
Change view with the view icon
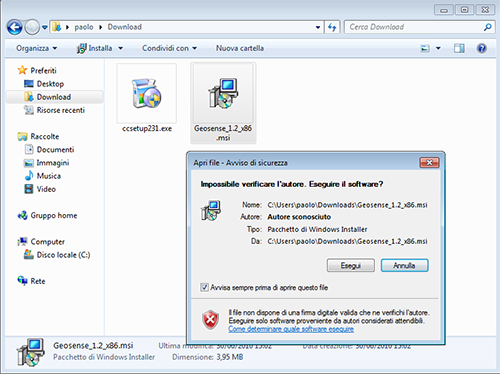pyautogui.click(x=425, y=48)
